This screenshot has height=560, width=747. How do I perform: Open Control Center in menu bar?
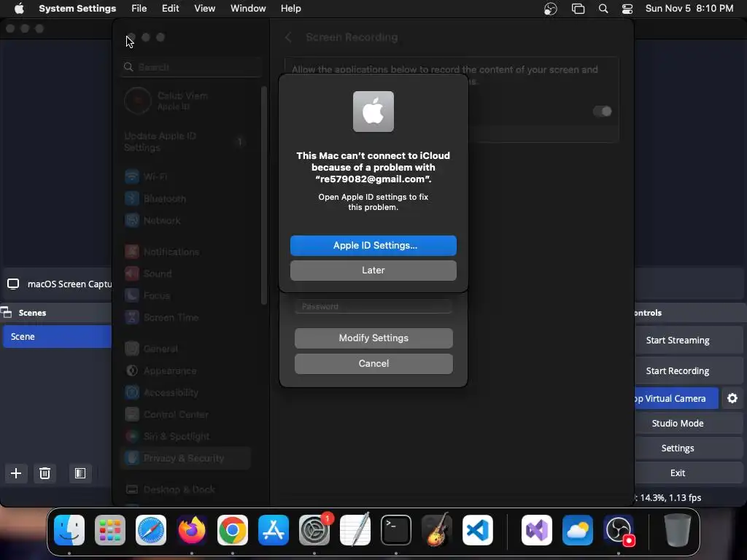pos(627,9)
